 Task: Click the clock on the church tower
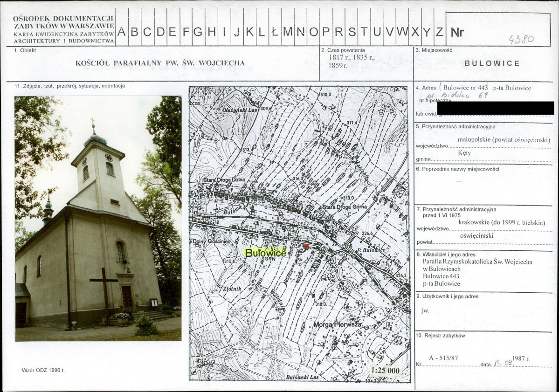pos(109,158)
